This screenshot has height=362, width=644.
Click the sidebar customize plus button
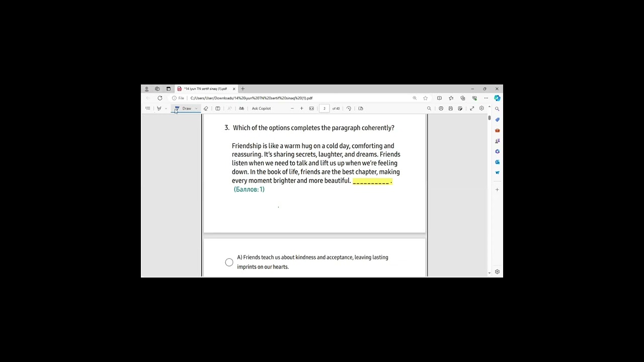(497, 190)
